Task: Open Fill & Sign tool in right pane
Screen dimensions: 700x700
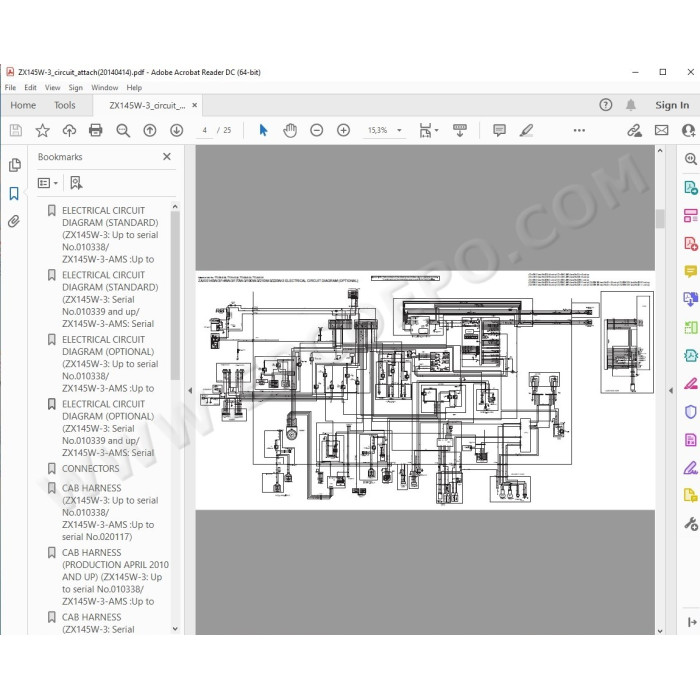Action: 690,468
